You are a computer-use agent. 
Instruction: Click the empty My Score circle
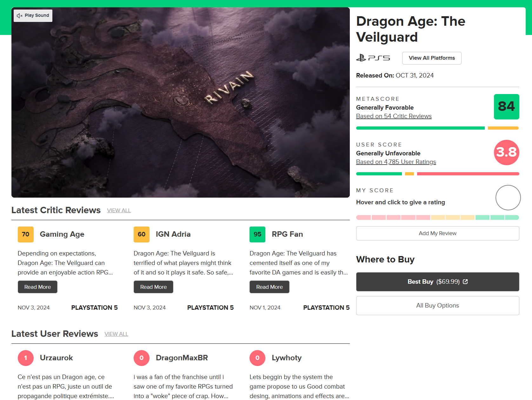[508, 198]
